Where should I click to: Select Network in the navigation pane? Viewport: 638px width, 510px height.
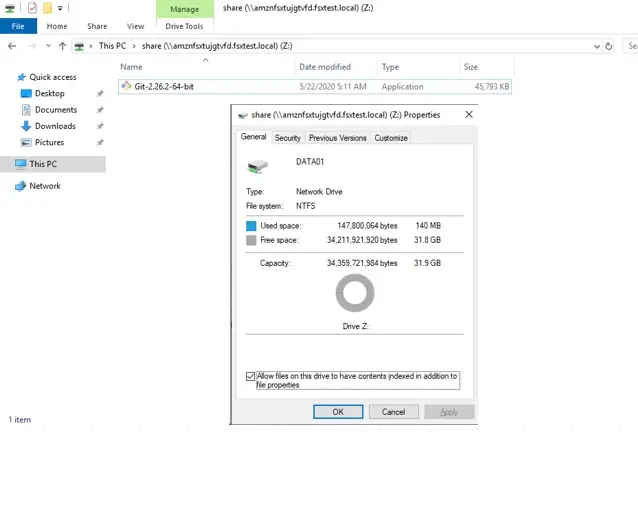coord(45,186)
